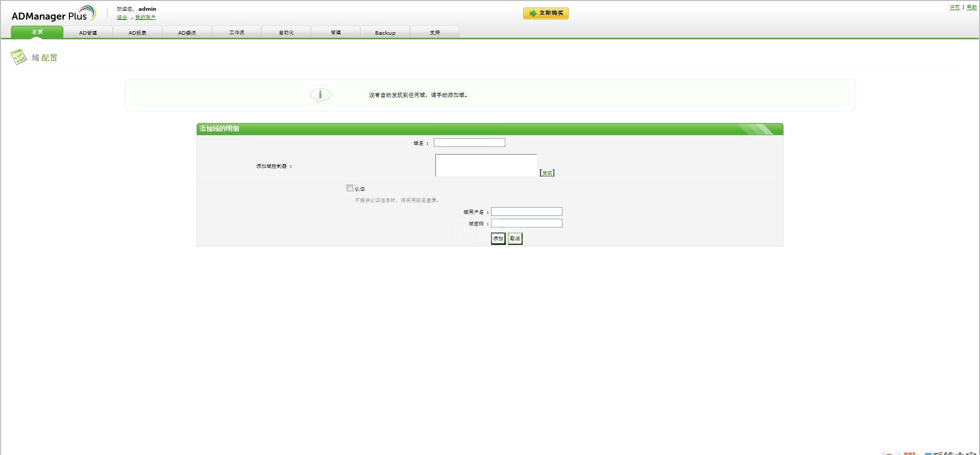The width and height of the screenshot is (980, 455).
Task: Focus the 域用户名 input field
Action: [527, 212]
